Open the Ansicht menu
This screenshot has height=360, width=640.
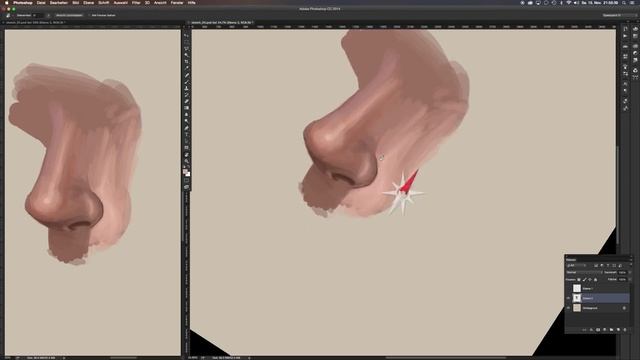click(x=160, y=2)
